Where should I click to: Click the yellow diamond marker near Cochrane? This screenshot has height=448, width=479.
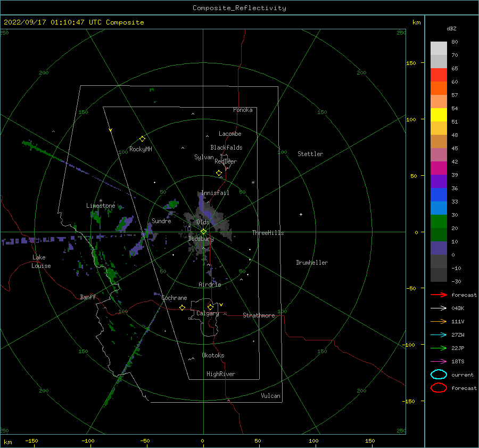(x=183, y=308)
